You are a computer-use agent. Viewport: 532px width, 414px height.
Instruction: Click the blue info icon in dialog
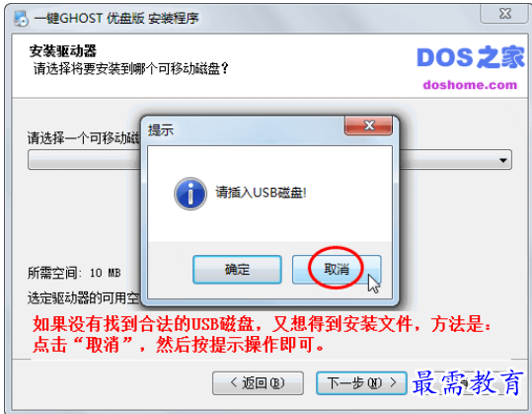coord(190,194)
